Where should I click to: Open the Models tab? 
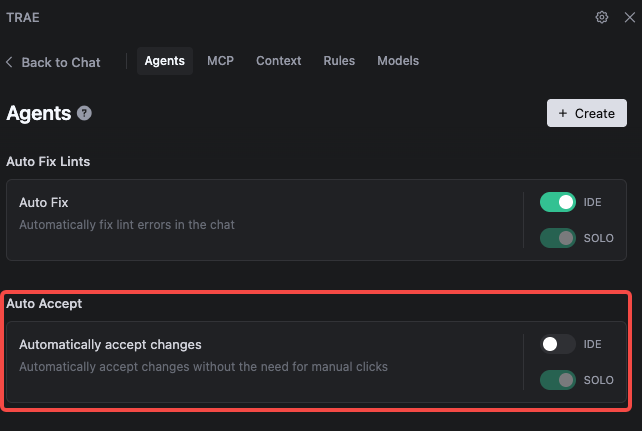click(x=398, y=61)
